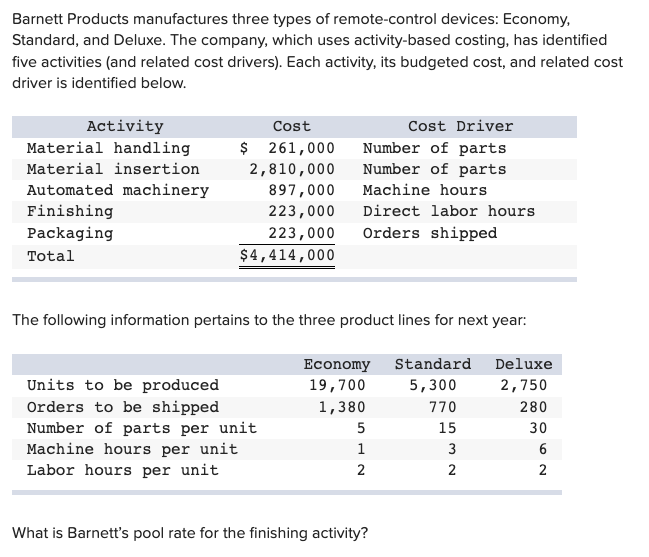Click the Labor hours per unit label
This screenshot has height=557, width=649.
[122, 470]
